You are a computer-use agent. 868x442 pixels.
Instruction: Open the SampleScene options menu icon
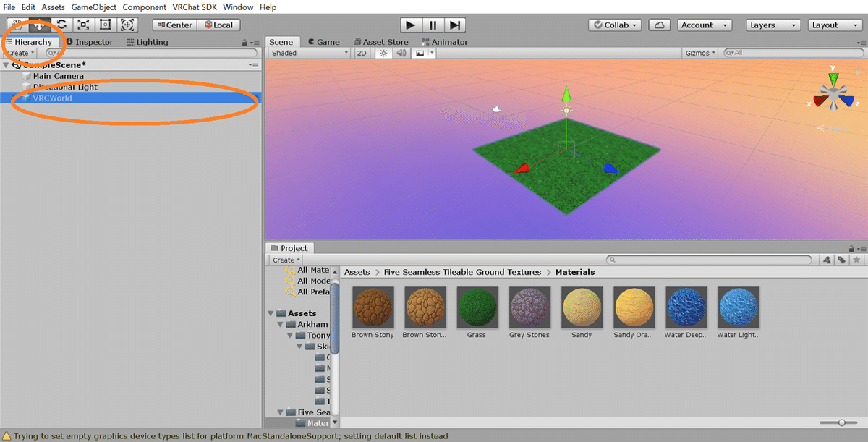click(x=253, y=65)
